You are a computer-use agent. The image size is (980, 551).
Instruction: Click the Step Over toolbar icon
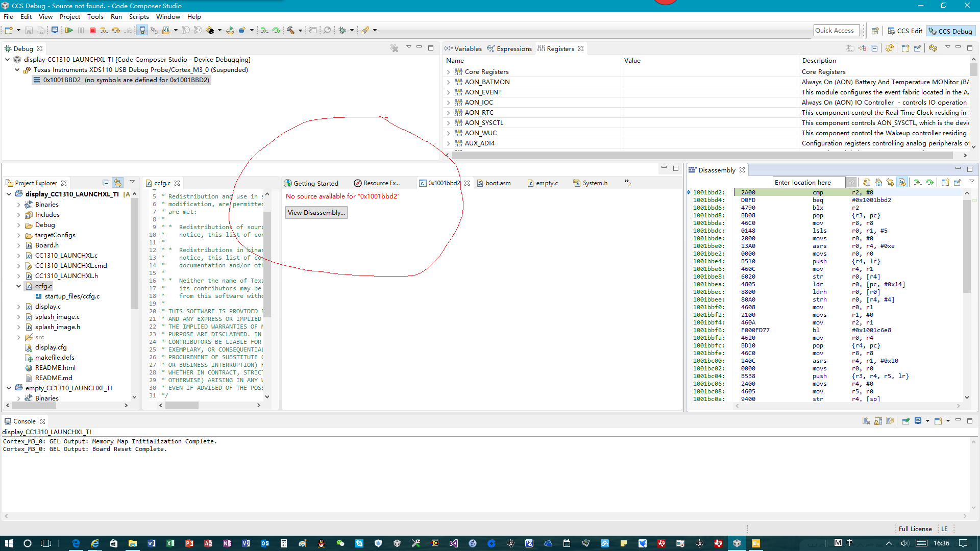[116, 31]
